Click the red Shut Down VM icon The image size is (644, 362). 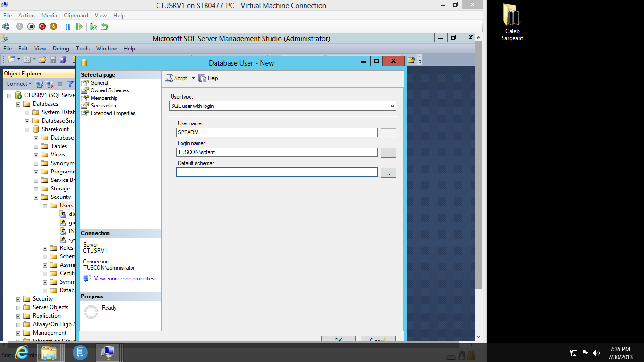[x=42, y=26]
